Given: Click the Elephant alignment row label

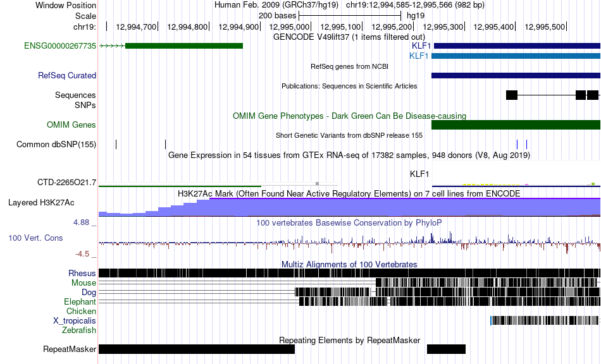Looking at the screenshot, I should tap(80, 302).
